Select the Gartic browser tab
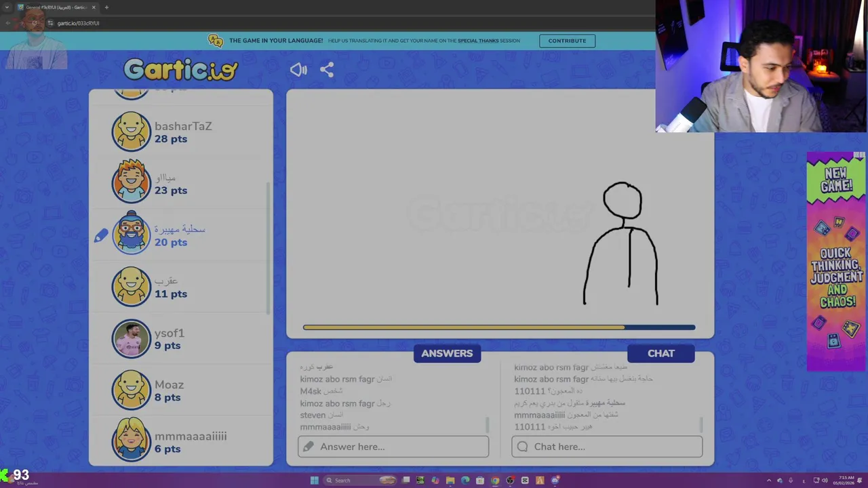This screenshot has width=868, height=488. (57, 7)
